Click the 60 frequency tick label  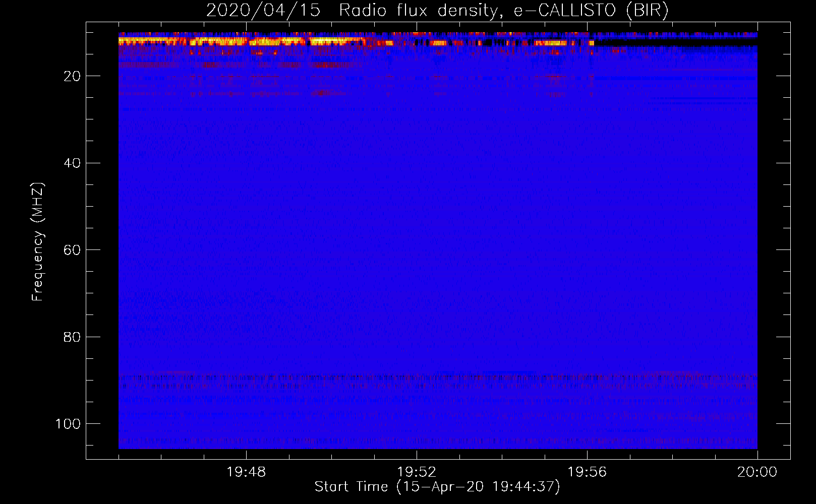[x=72, y=250]
